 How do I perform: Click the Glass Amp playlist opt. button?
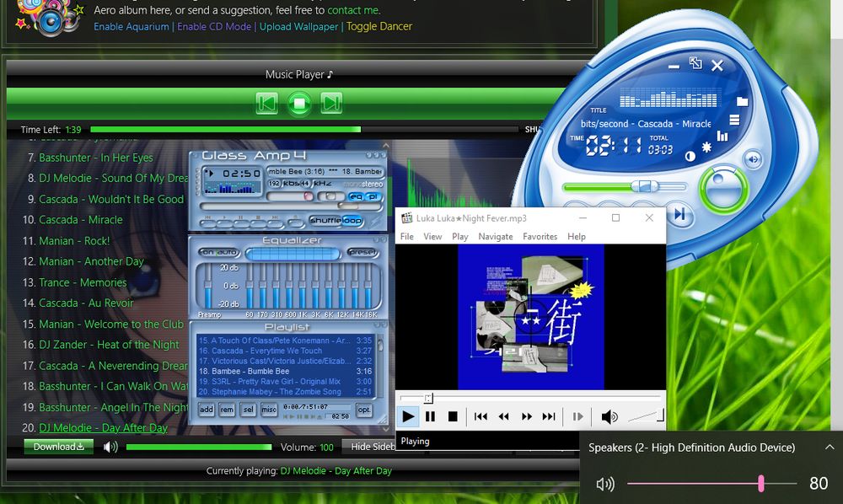(364, 410)
